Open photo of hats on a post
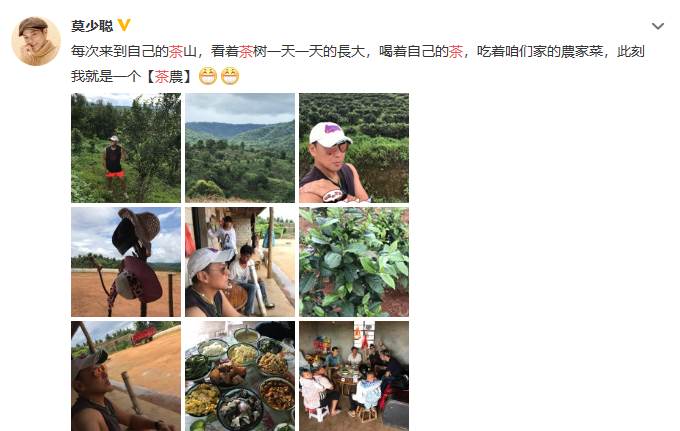Viewport: 680px width, 431px height. point(126,262)
